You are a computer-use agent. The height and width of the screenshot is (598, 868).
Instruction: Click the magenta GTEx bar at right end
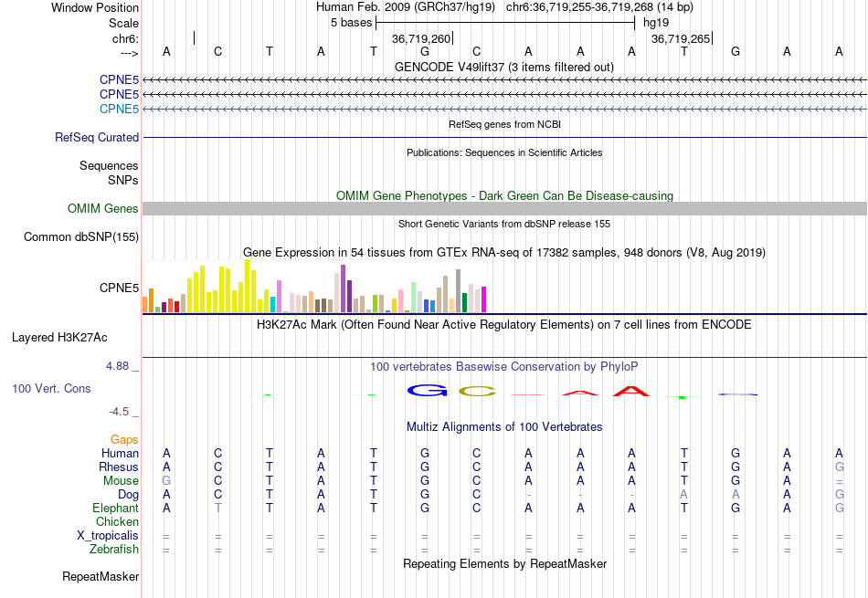(x=484, y=299)
